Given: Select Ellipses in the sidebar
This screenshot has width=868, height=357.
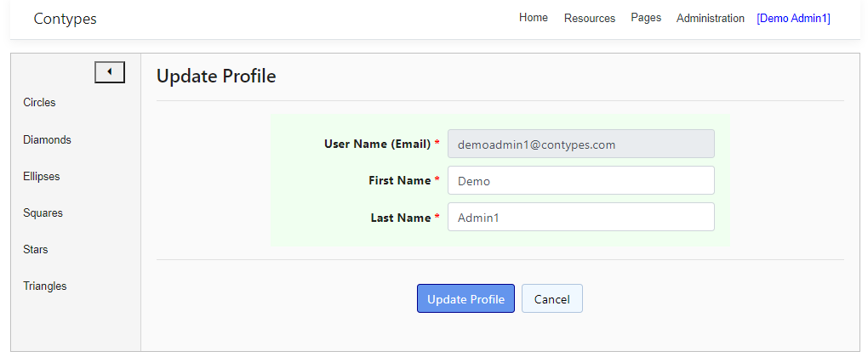Looking at the screenshot, I should pos(42,177).
